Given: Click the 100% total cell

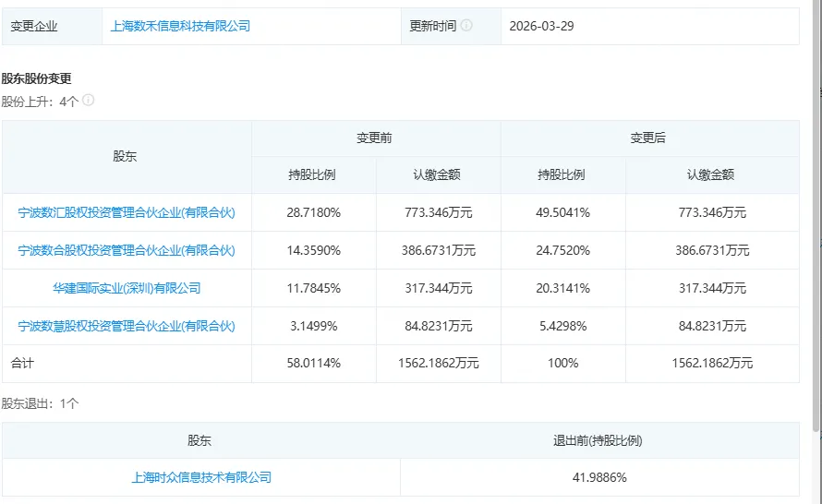Looking at the screenshot, I should [563, 363].
